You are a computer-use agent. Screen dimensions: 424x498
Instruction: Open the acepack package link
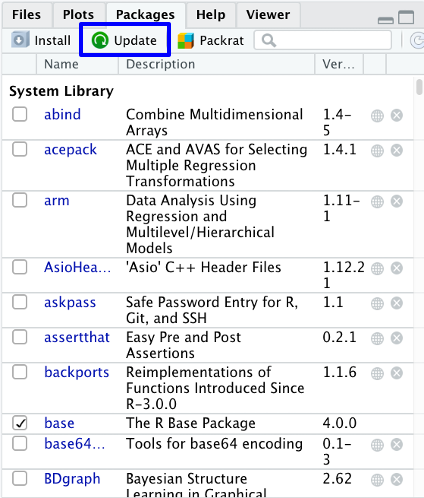(70, 150)
